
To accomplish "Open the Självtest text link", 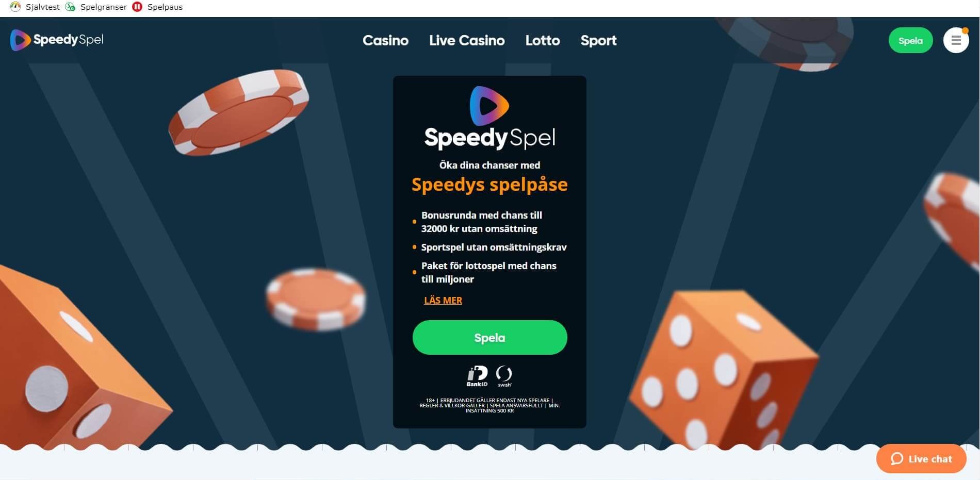I will [x=43, y=7].
